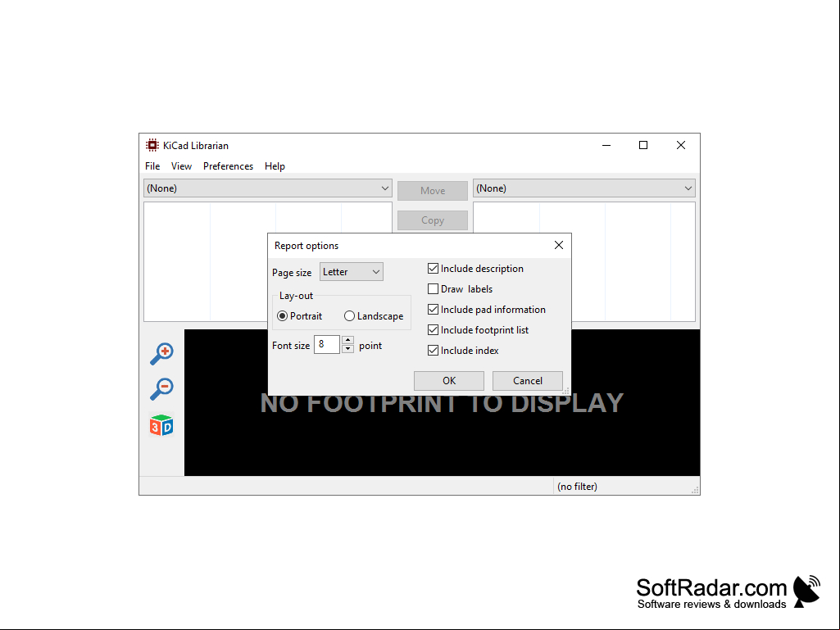Open the Page size Letter dropdown
Screen dimensions: 840x630
click(x=352, y=272)
